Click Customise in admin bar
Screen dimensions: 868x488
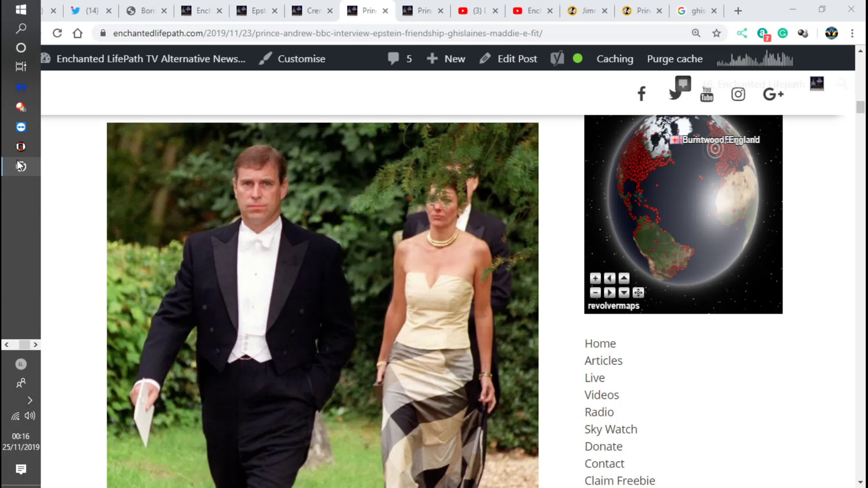[x=292, y=59]
